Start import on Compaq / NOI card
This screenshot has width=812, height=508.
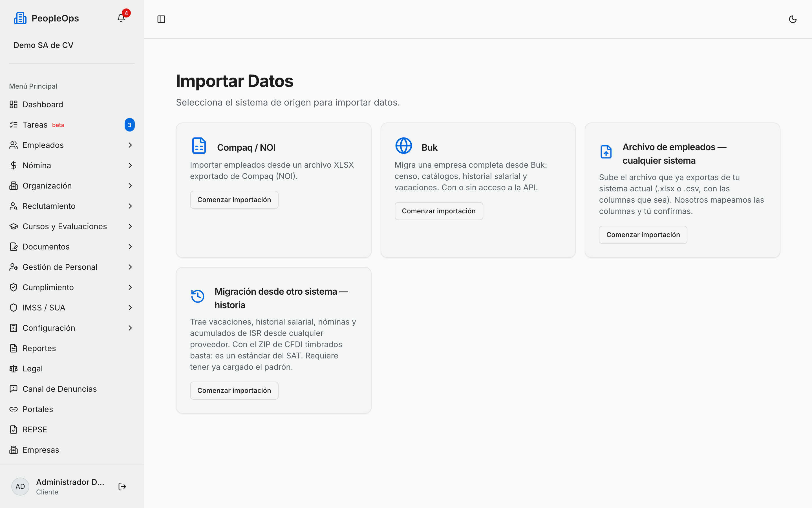(234, 200)
